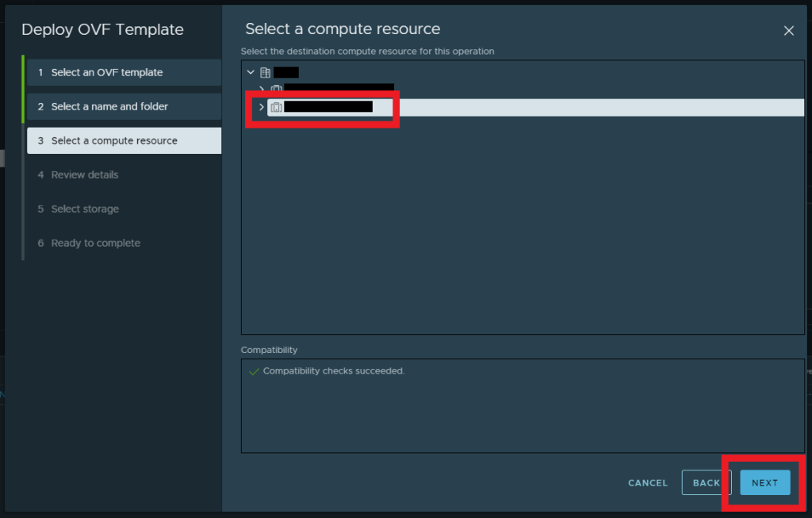Click the first cluster icon in tree

276,89
